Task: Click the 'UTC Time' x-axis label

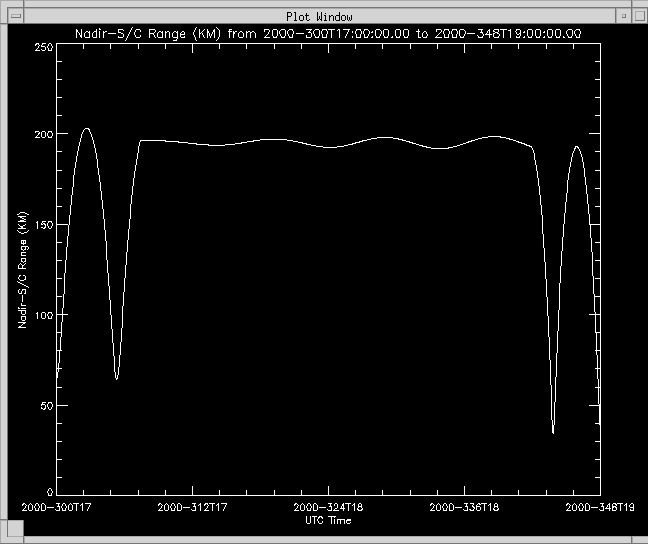Action: pos(328,521)
